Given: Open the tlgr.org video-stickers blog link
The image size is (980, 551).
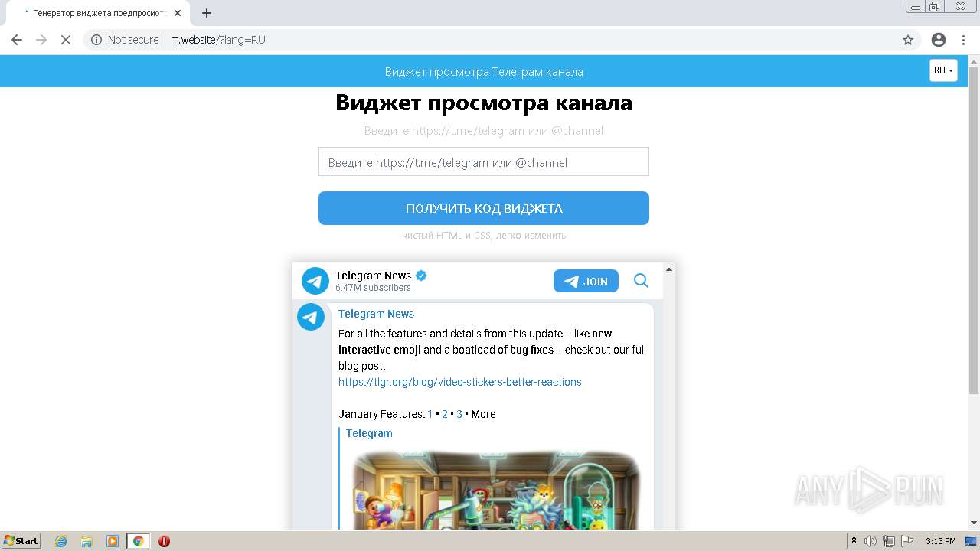Looking at the screenshot, I should click(460, 382).
